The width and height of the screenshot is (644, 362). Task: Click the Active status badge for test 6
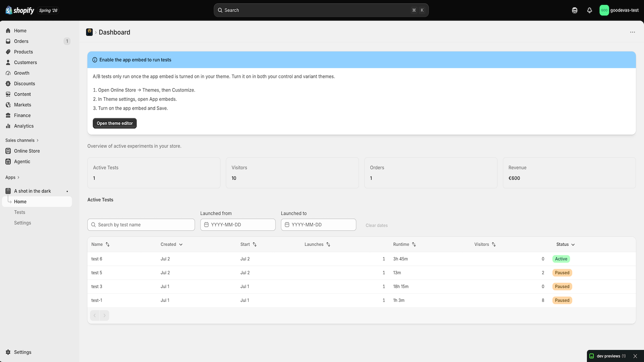tap(561, 259)
